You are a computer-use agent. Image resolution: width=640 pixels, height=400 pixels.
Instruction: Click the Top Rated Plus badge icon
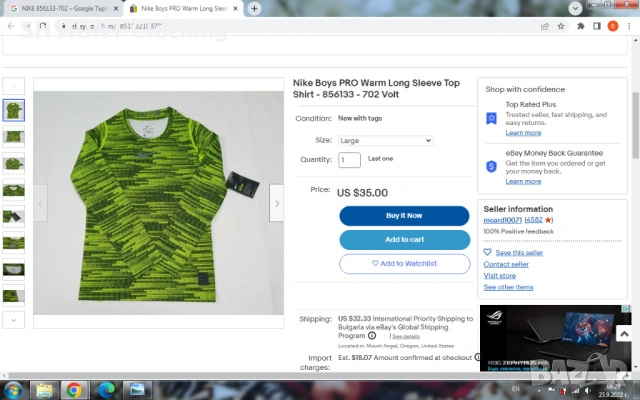tap(491, 118)
